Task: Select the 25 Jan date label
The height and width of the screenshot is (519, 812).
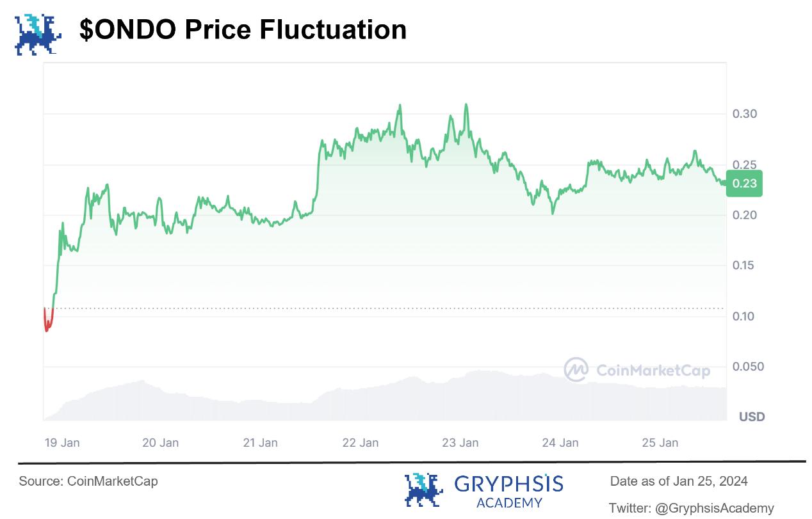Action: [x=660, y=442]
